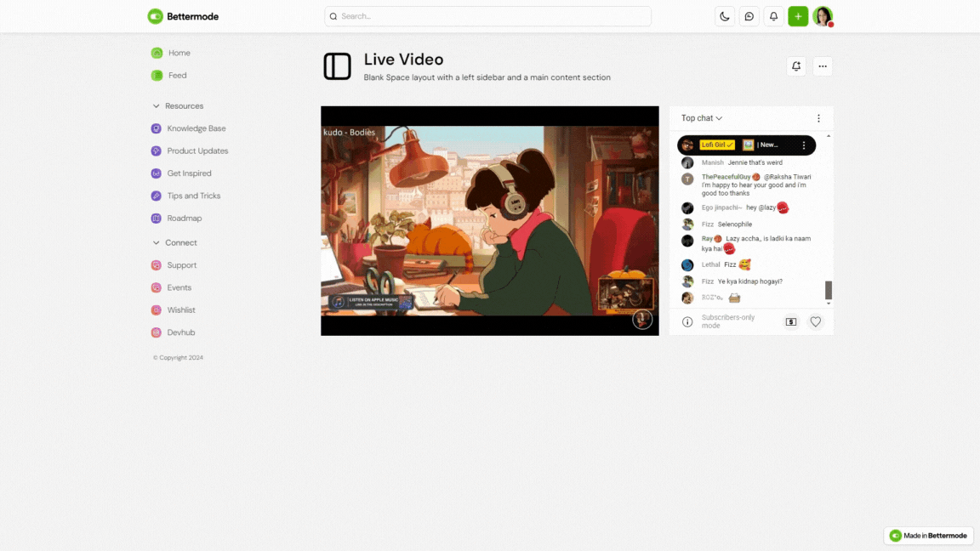The width and height of the screenshot is (980, 551).
Task: Click Fizz's Selenophile message
Action: (x=734, y=224)
